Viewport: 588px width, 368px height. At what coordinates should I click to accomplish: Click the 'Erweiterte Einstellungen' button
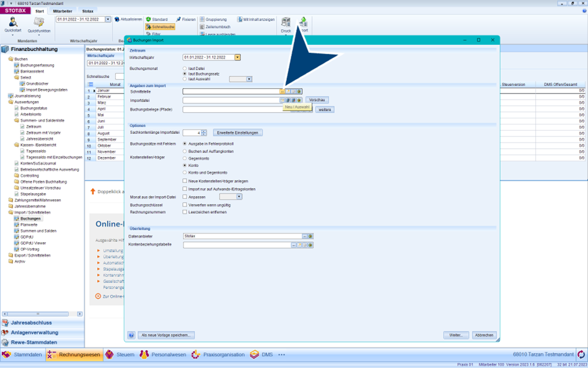pyautogui.click(x=238, y=133)
